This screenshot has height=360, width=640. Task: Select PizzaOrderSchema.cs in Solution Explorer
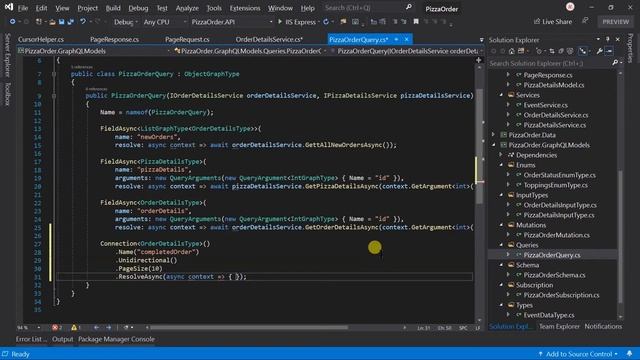coord(554,275)
